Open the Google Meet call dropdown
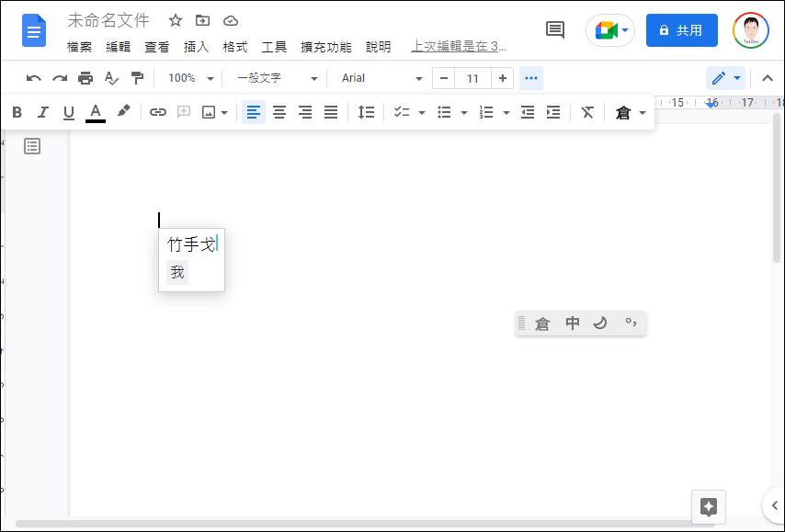 pyautogui.click(x=610, y=30)
